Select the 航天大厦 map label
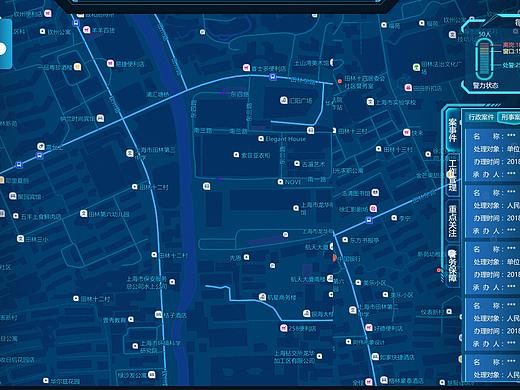 click(317, 247)
